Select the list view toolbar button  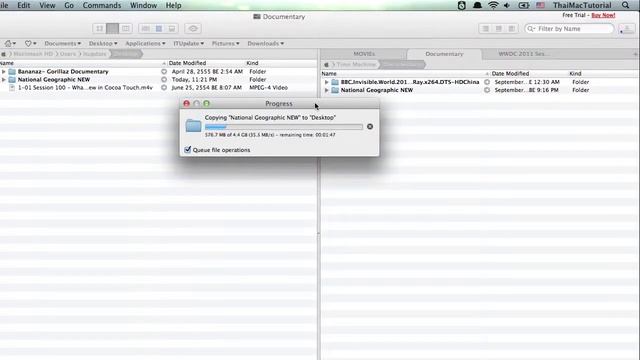(x=112, y=29)
